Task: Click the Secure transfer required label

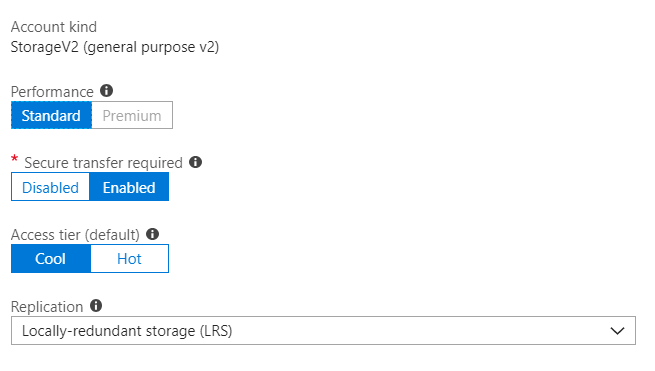Action: (x=104, y=163)
